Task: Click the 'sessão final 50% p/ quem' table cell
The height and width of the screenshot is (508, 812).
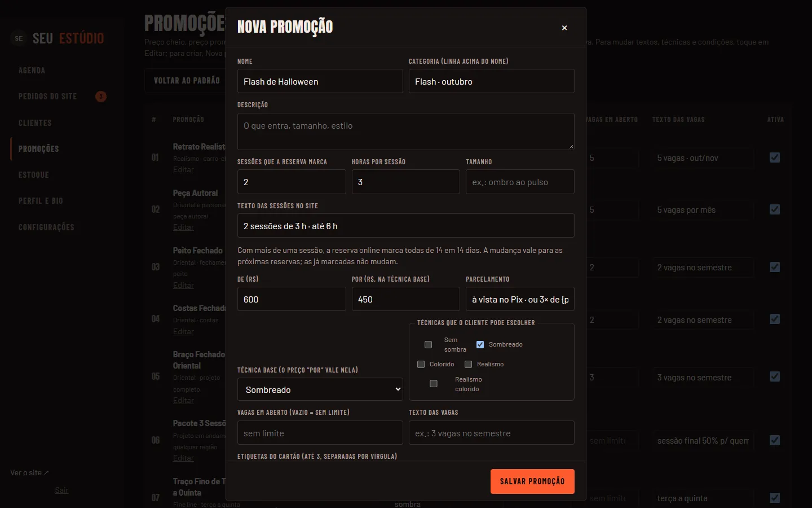Action: [x=703, y=440]
